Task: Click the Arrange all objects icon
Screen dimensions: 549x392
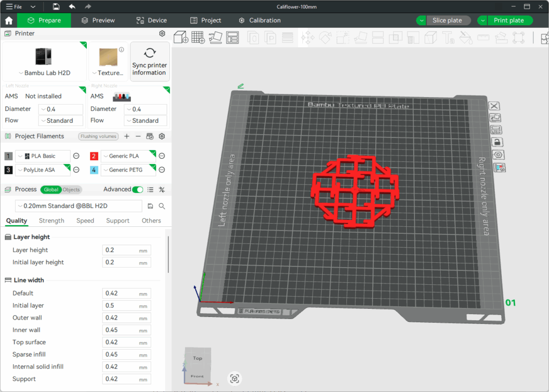Action: point(233,38)
